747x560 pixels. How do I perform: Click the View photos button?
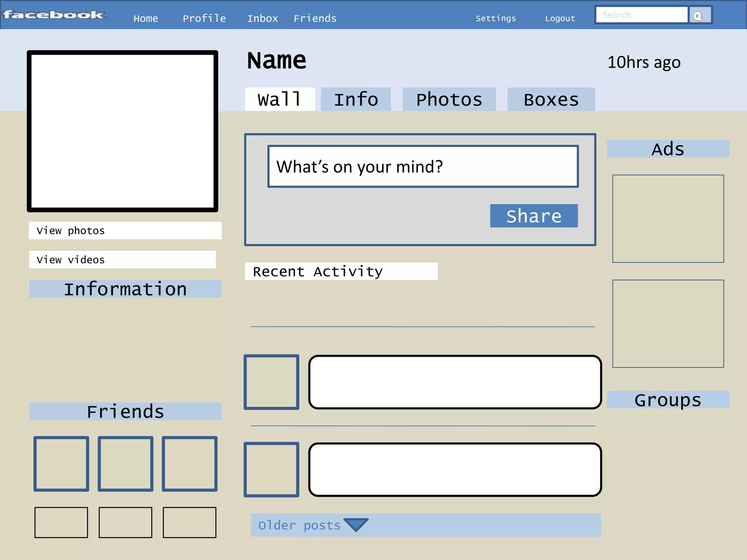click(125, 230)
